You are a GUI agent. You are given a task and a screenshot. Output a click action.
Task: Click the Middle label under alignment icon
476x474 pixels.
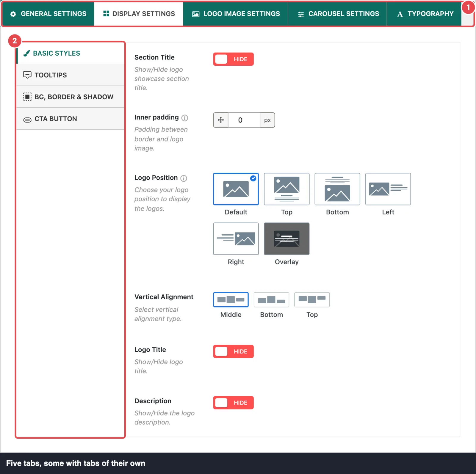231,315
